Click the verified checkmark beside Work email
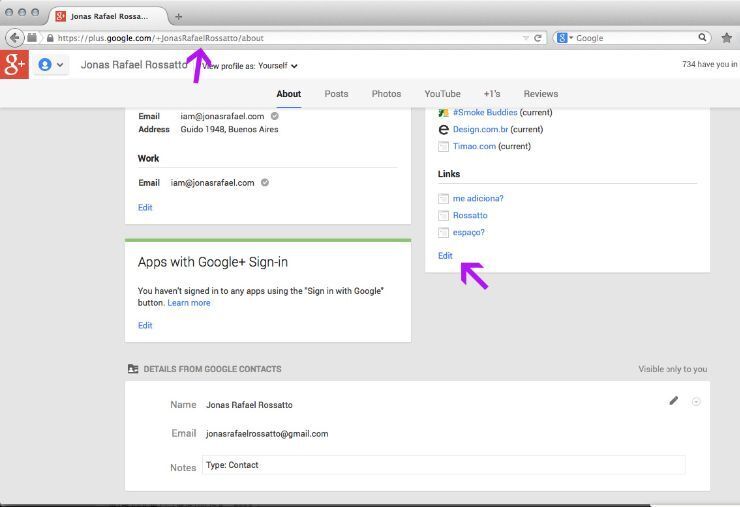 (265, 183)
